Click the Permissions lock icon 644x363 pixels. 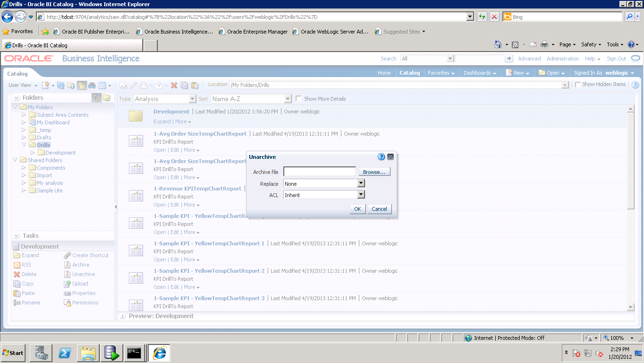(68, 303)
